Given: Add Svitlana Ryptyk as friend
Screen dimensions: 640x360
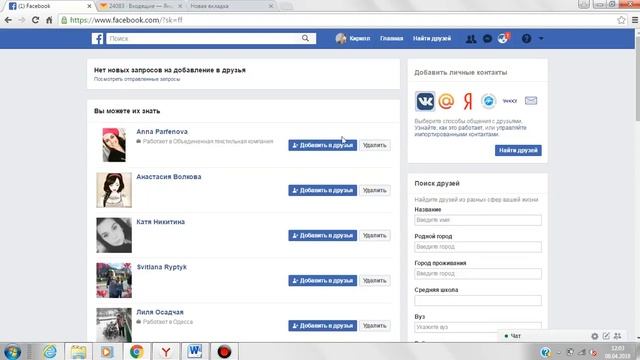Looking at the screenshot, I should pyautogui.click(x=322, y=280).
